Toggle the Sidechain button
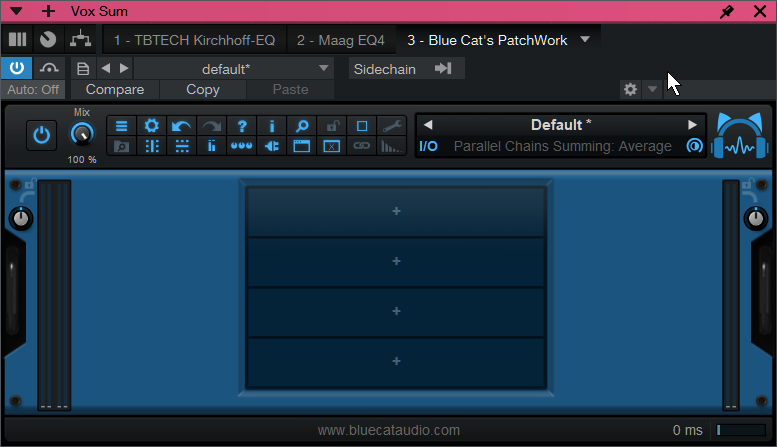The width and height of the screenshot is (777, 447). (x=385, y=69)
